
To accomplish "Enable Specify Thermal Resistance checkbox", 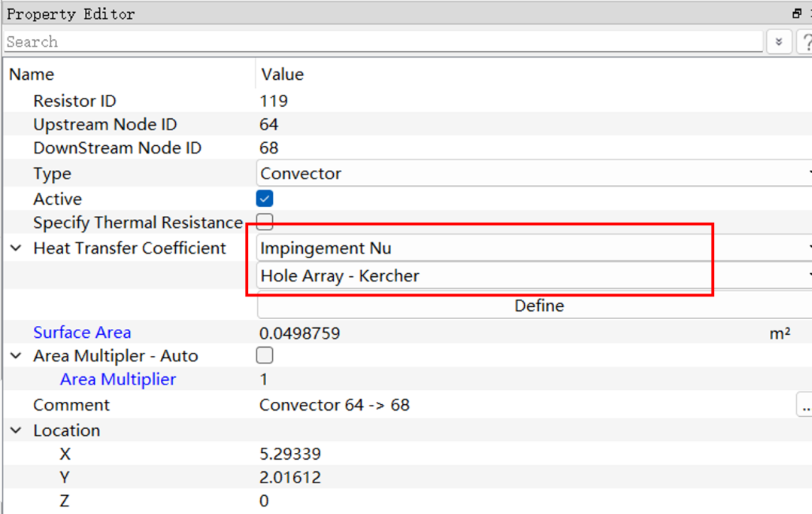I will point(265,222).
